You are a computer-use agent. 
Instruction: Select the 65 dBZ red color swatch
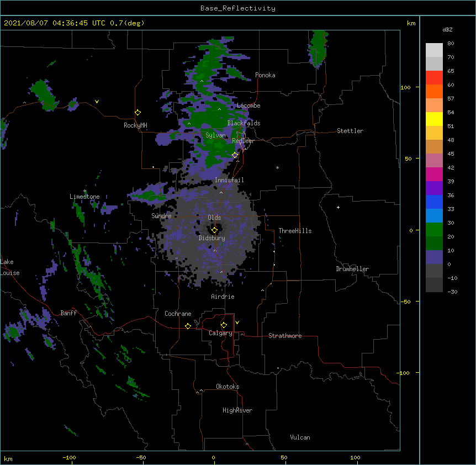point(434,78)
